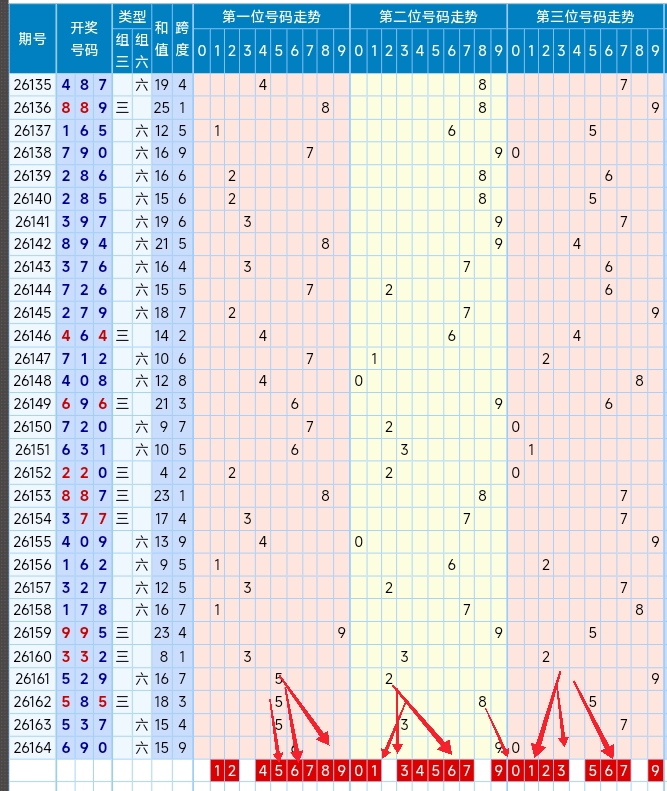Click issue number 26163
This screenshot has height=791, width=667.
coord(33,725)
